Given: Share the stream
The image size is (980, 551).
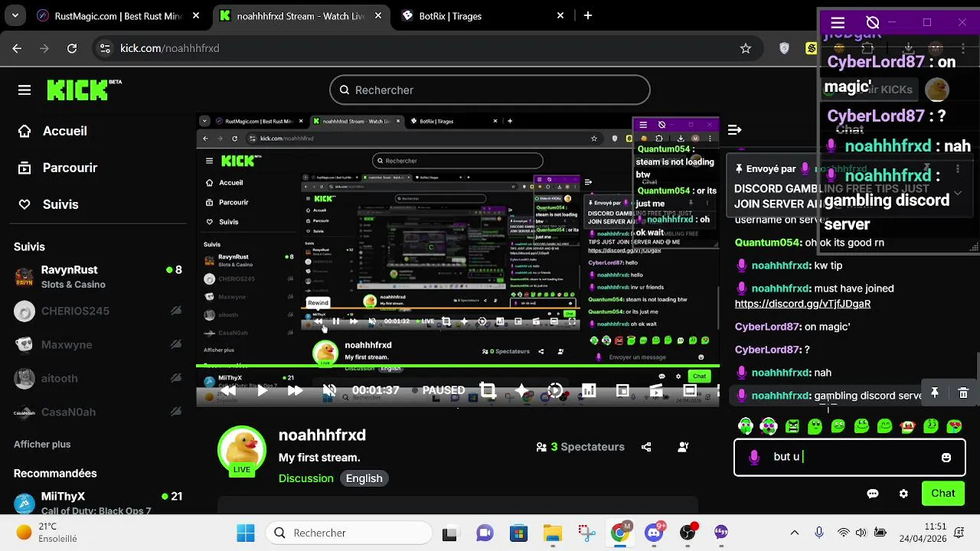Looking at the screenshot, I should pyautogui.click(x=646, y=447).
